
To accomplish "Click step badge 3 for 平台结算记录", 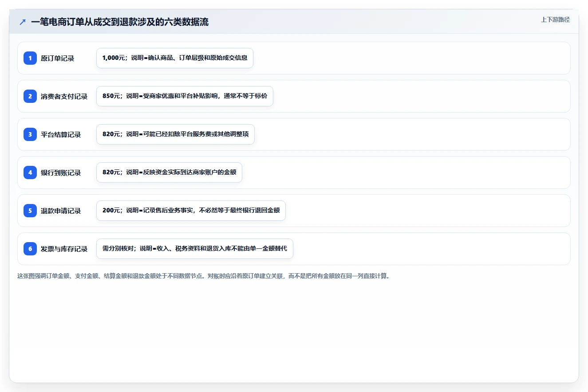I will pyautogui.click(x=30, y=134).
